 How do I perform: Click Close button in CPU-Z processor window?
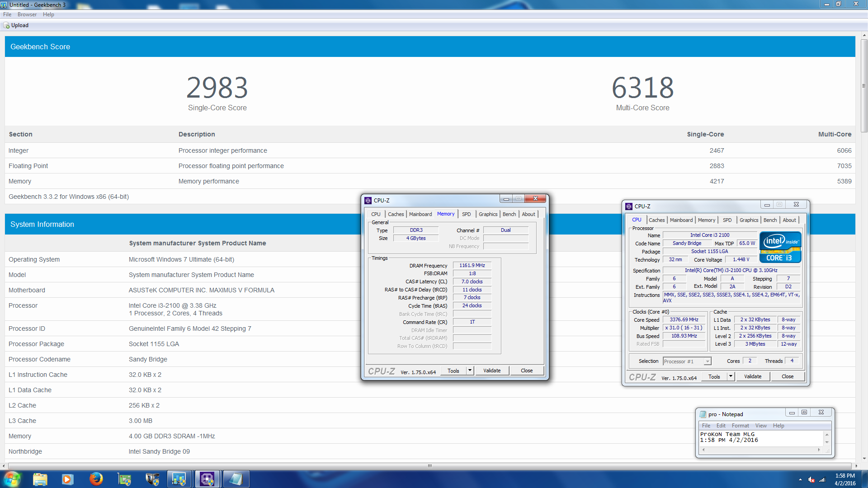click(x=788, y=376)
